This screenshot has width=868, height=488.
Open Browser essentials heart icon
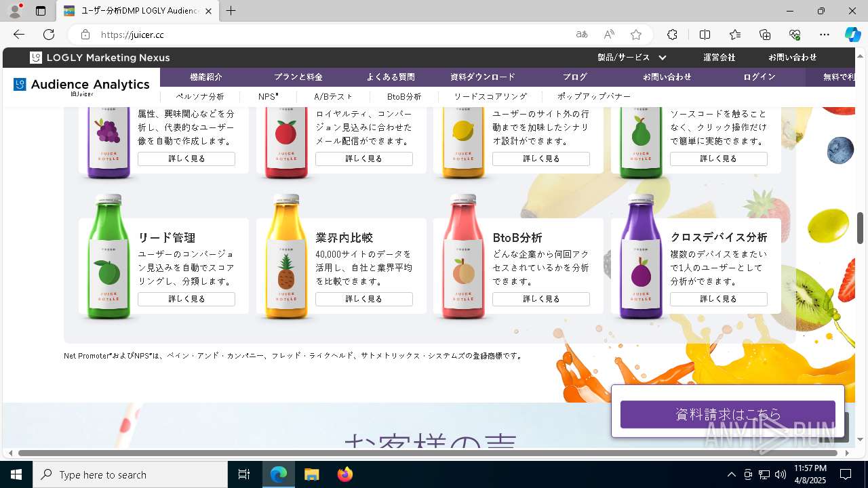[795, 35]
